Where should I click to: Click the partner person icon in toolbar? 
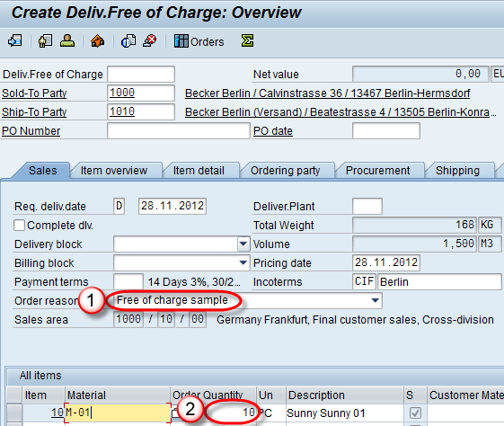[x=67, y=41]
